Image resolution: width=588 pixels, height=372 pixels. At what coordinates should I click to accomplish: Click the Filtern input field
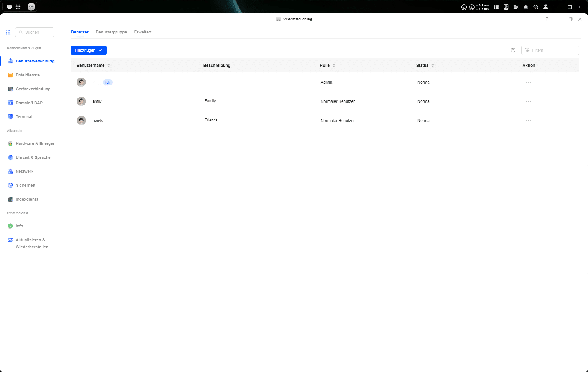pos(553,50)
